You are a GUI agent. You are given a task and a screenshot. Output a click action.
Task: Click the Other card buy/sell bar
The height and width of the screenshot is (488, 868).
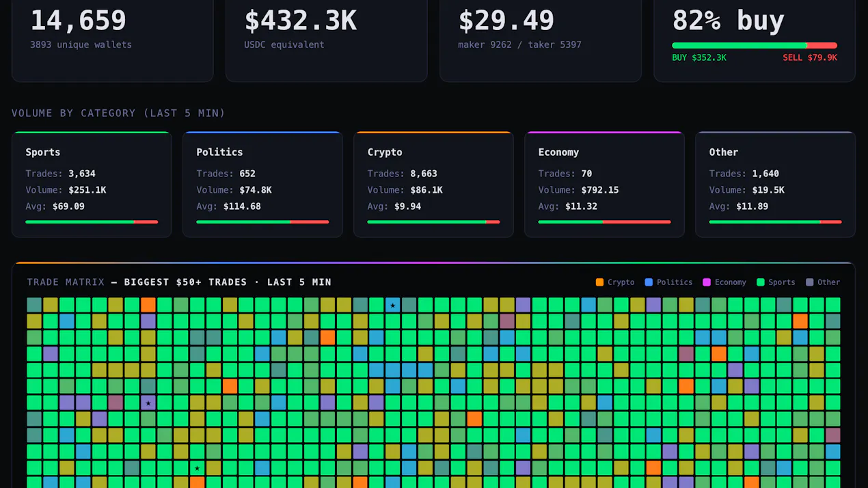tap(775, 222)
